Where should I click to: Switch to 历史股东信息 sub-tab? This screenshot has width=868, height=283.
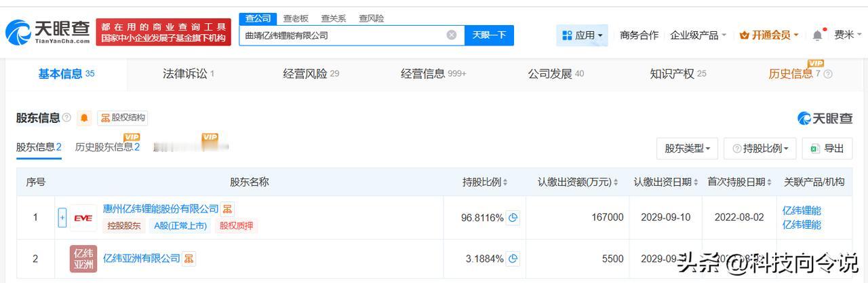(x=107, y=147)
